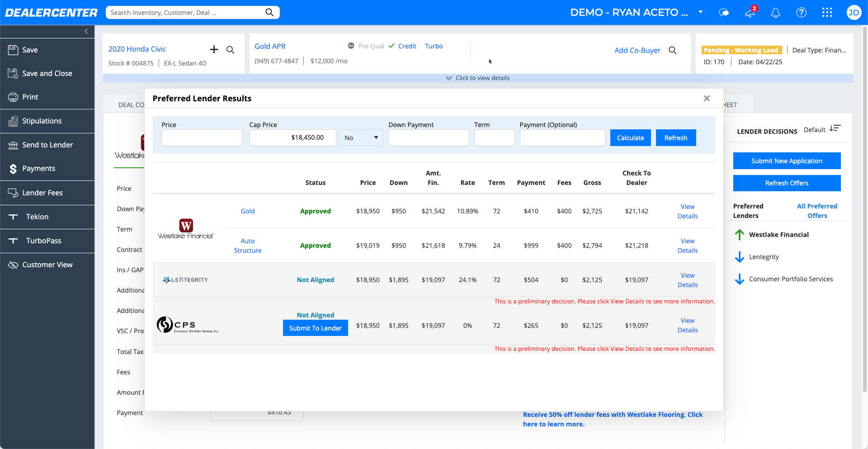
Task: View Details for Lentegrity offer
Action: 688,280
